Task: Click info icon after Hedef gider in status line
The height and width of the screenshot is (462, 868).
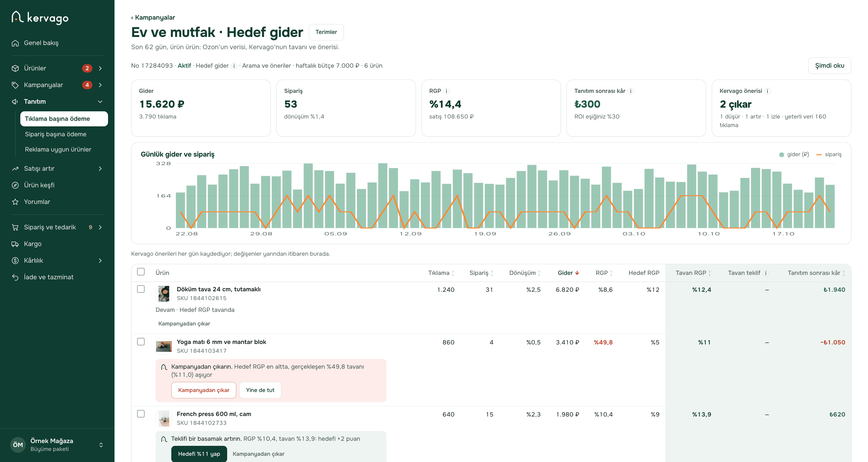Action: [234, 66]
